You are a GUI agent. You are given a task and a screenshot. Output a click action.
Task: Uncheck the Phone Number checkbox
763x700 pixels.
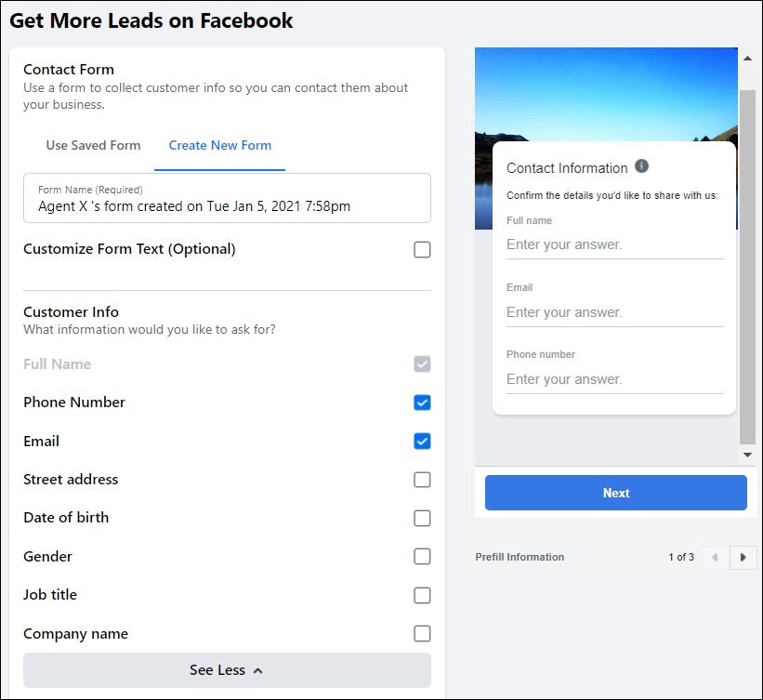coord(422,403)
